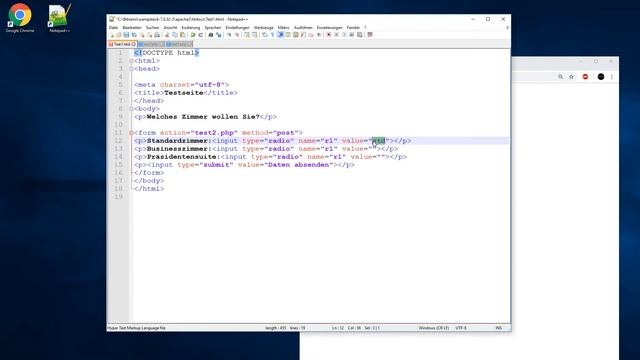640x360 pixels.
Task: Close current document using toolbar icon
Action: (142, 35)
